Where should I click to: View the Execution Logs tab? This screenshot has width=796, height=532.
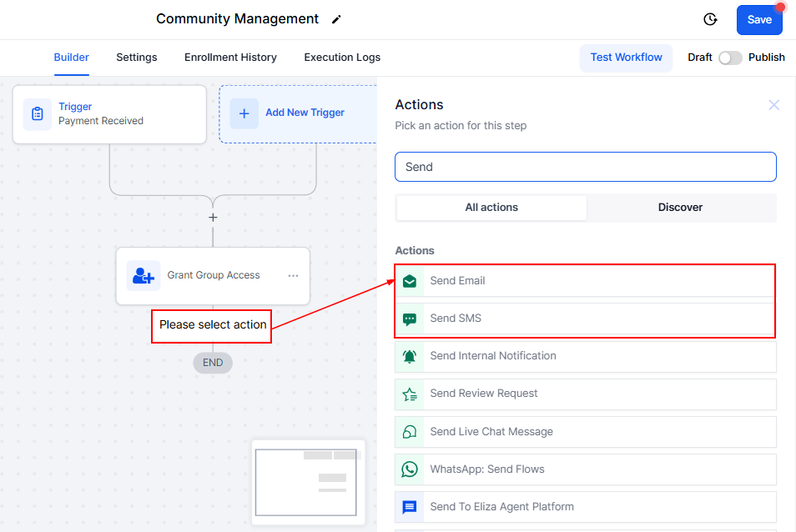coord(342,58)
